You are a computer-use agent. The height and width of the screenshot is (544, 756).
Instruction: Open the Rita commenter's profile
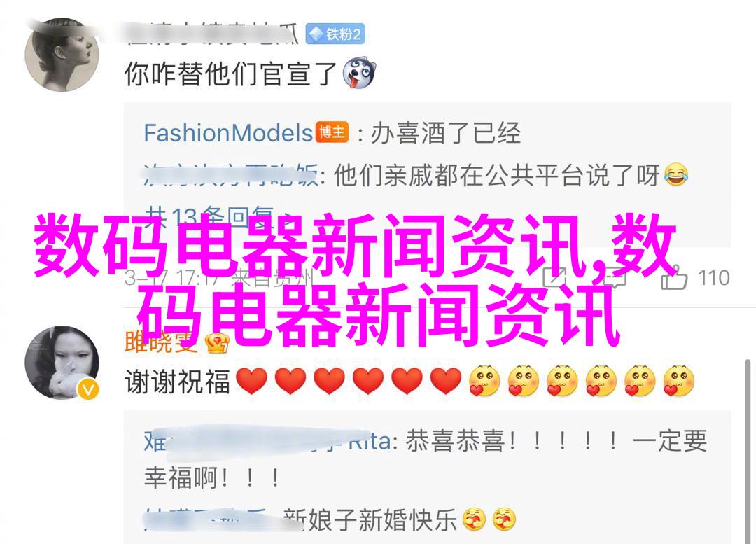coord(267,441)
